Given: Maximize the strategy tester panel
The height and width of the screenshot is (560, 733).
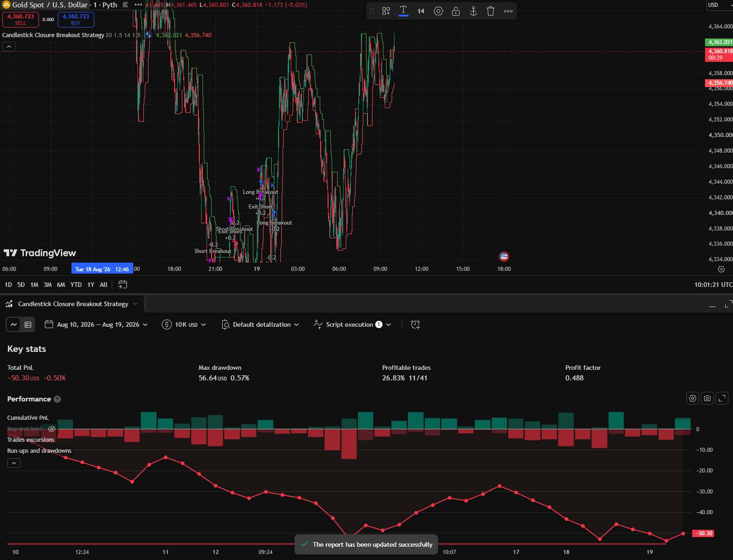Looking at the screenshot, I should point(728,304).
